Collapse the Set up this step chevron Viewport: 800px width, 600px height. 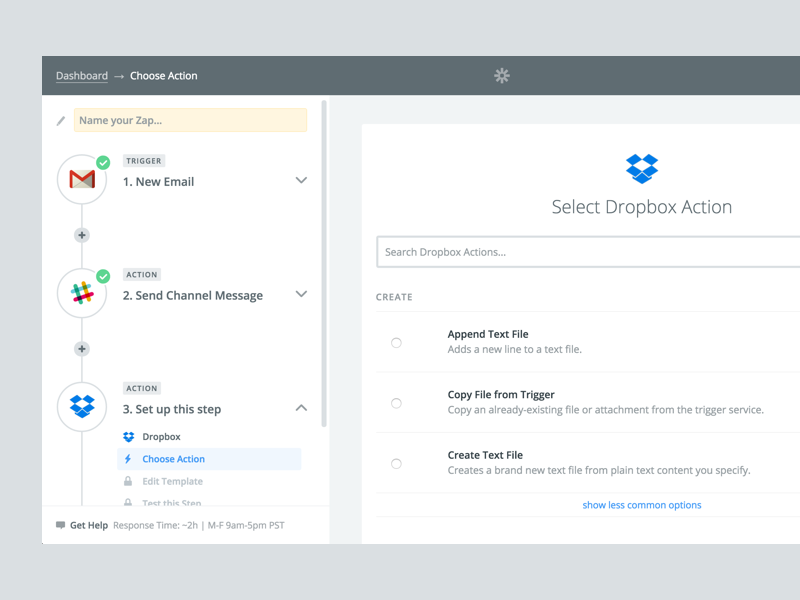click(302, 408)
